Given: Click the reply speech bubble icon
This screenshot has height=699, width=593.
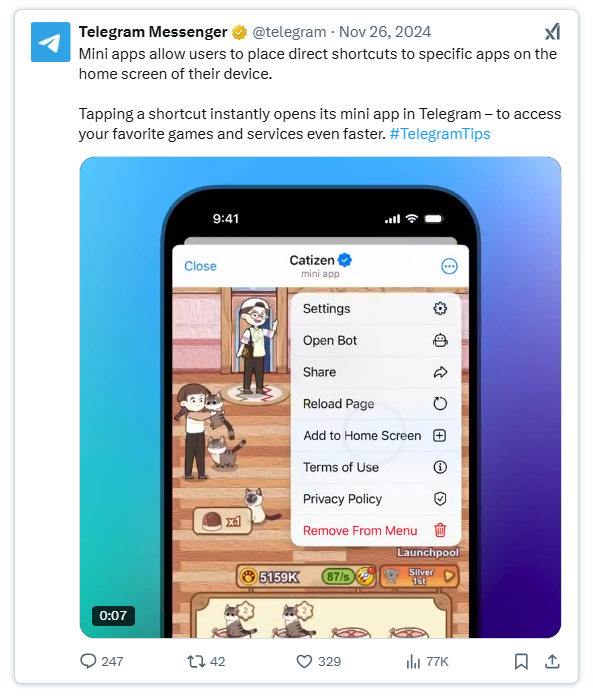Looking at the screenshot, I should (88, 661).
